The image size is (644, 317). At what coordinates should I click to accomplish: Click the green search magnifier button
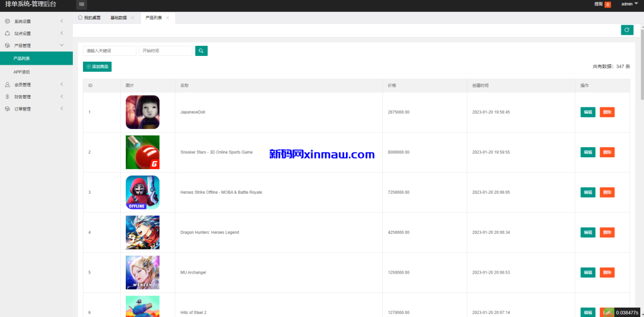(201, 51)
